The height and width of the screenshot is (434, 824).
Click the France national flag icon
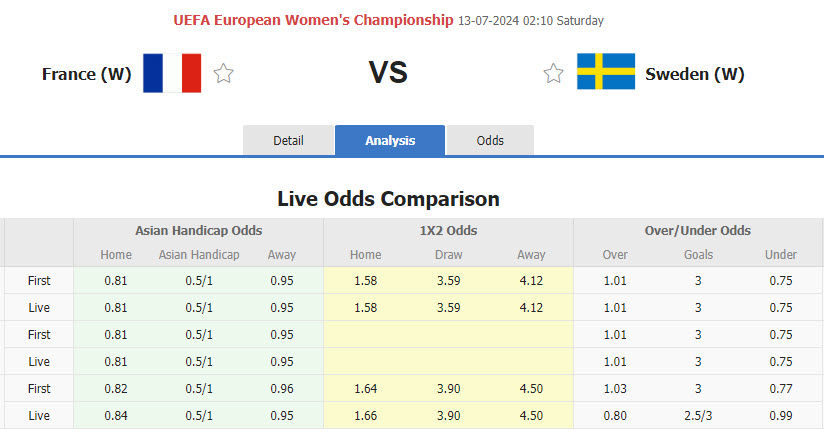[172, 73]
